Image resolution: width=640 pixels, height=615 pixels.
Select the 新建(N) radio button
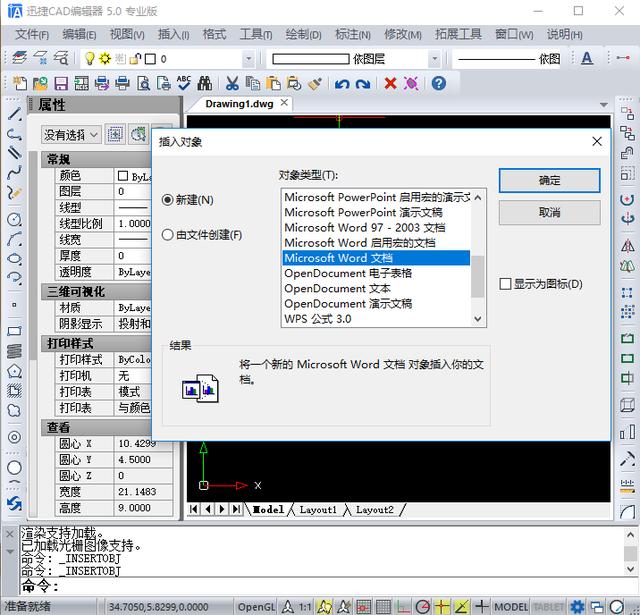pos(168,200)
